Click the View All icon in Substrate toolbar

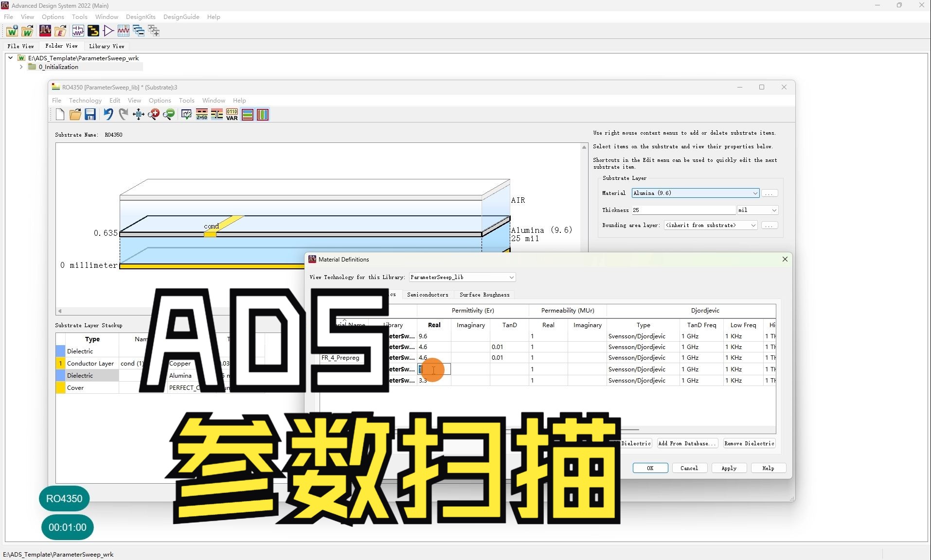coord(139,114)
